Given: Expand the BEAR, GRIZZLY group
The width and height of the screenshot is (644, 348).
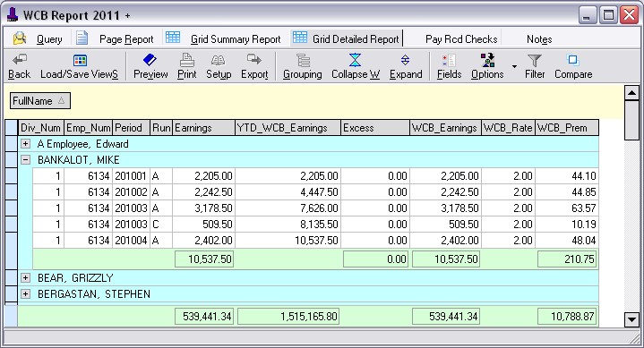Looking at the screenshot, I should [x=25, y=278].
